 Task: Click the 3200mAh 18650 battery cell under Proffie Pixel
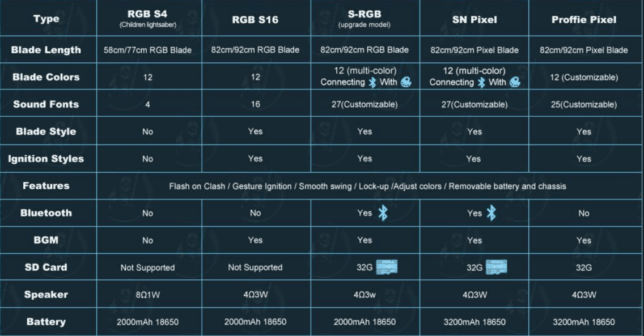coord(583,322)
